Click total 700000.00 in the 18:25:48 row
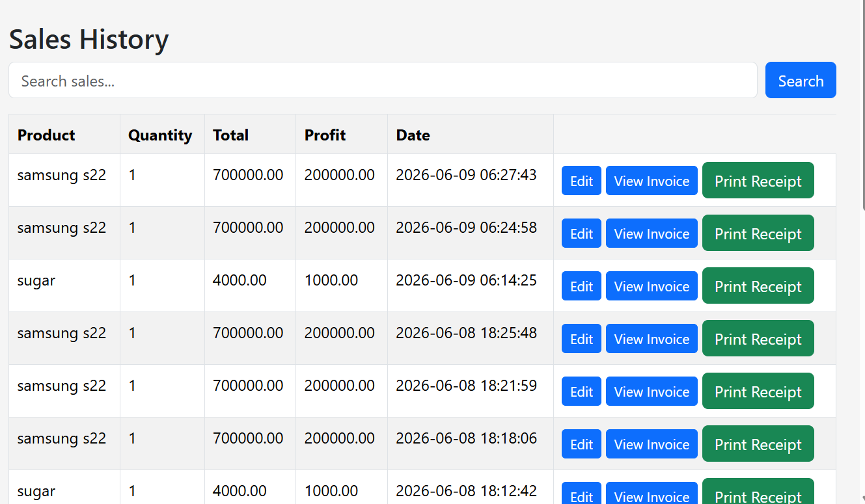This screenshot has width=865, height=504. pos(248,333)
